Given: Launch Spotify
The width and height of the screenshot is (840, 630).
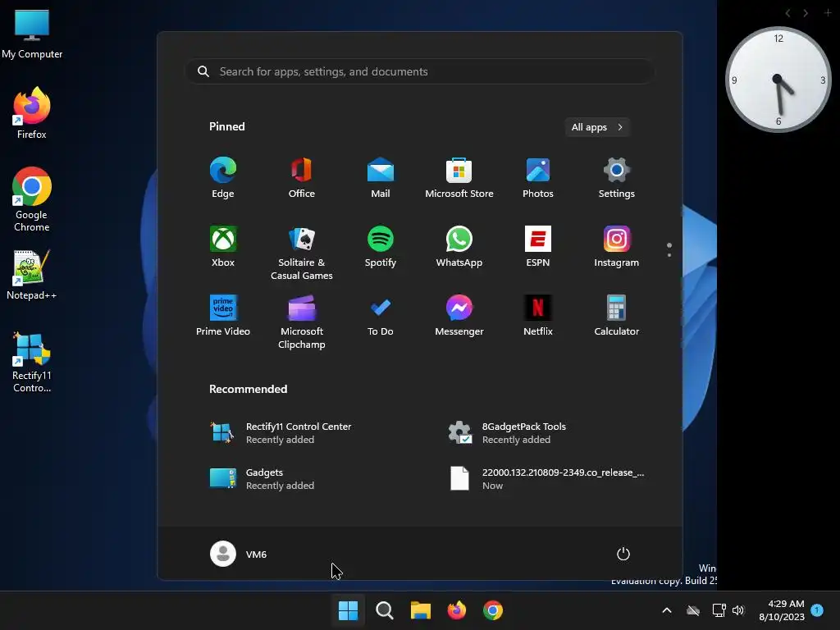Looking at the screenshot, I should [381, 247].
